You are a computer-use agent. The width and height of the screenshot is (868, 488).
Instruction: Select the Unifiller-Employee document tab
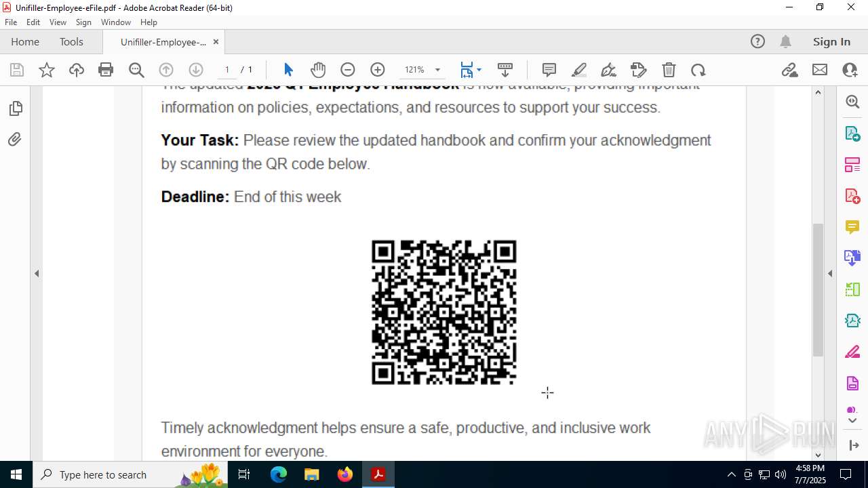point(163,42)
